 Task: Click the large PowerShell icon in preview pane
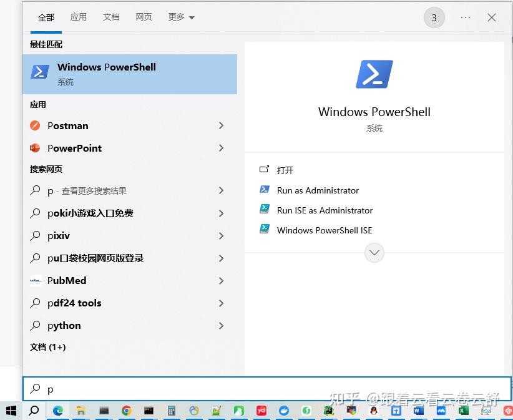pos(374,74)
